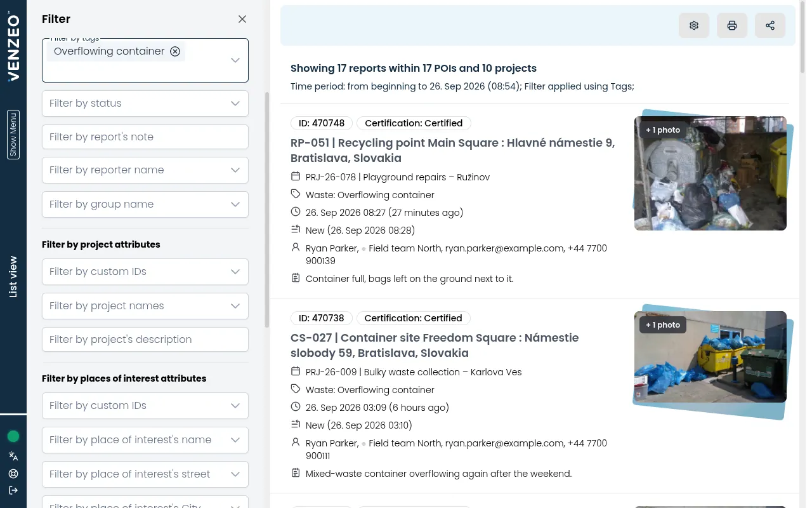The height and width of the screenshot is (508, 812).
Task: Open RP-051 Recycling point Main Square report
Action: 452,150
